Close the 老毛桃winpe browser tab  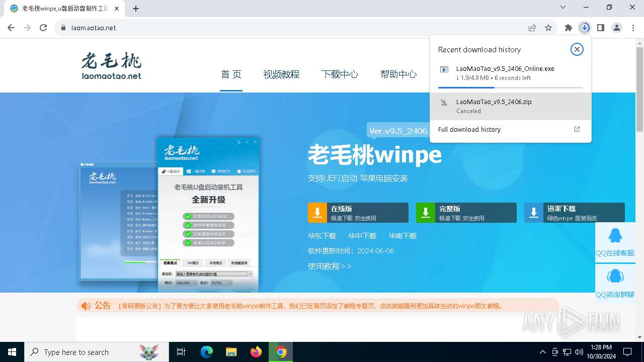click(x=116, y=9)
